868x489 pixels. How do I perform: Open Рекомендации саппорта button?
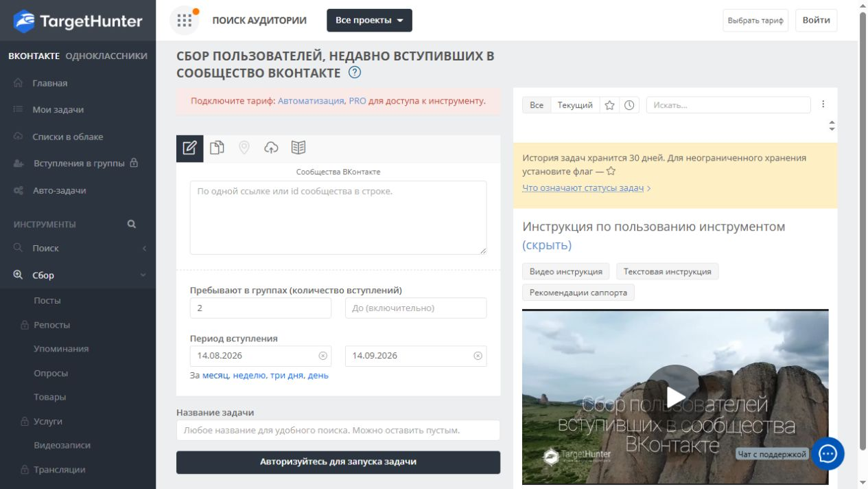point(578,293)
